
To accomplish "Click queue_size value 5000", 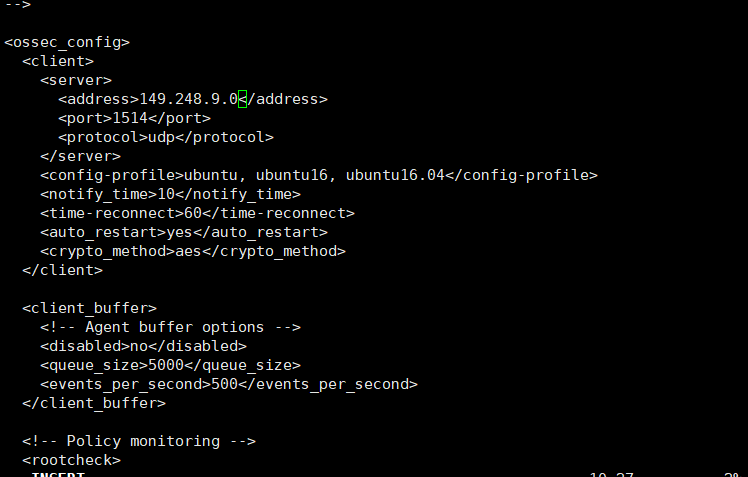I will coord(166,365).
